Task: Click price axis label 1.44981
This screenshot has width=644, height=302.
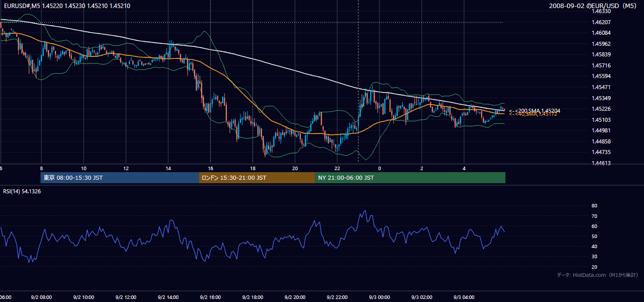Action: 601,131
